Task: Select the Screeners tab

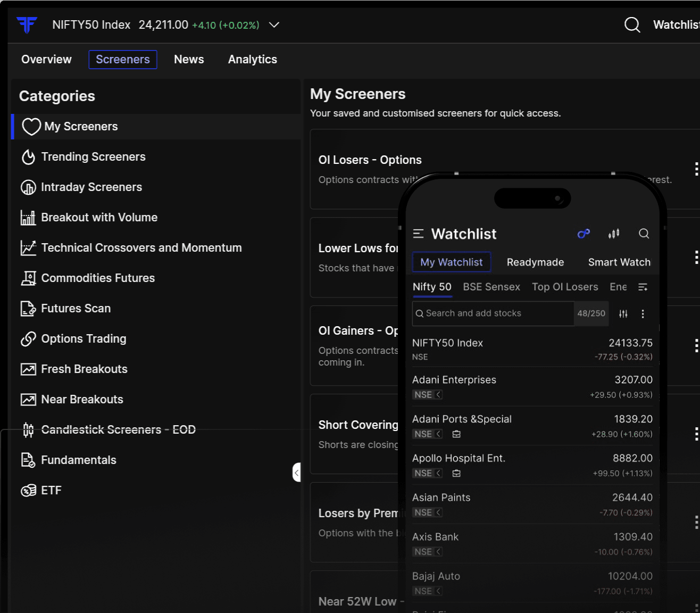Action: click(123, 60)
